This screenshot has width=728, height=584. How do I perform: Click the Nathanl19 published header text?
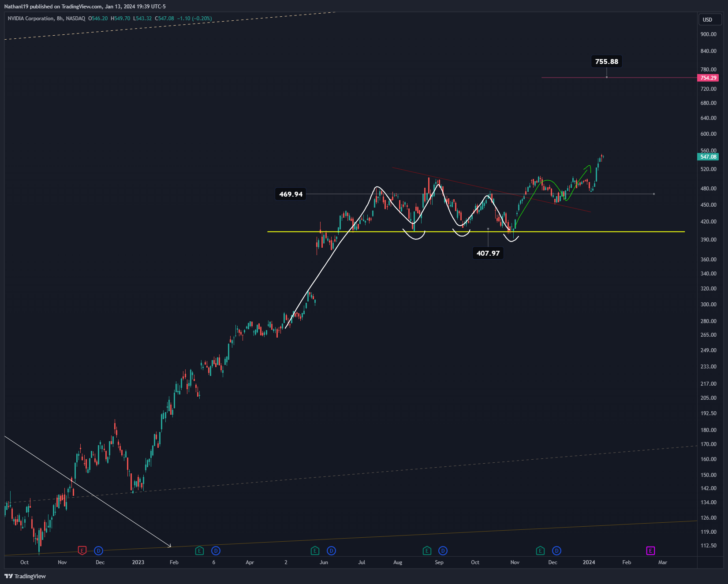(x=85, y=7)
